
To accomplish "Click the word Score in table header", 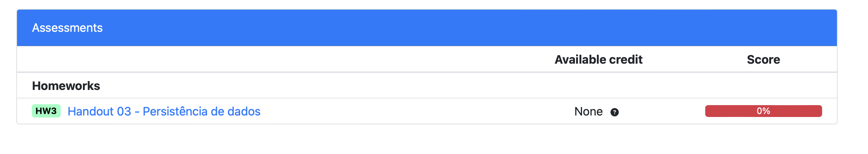I will pos(763,60).
